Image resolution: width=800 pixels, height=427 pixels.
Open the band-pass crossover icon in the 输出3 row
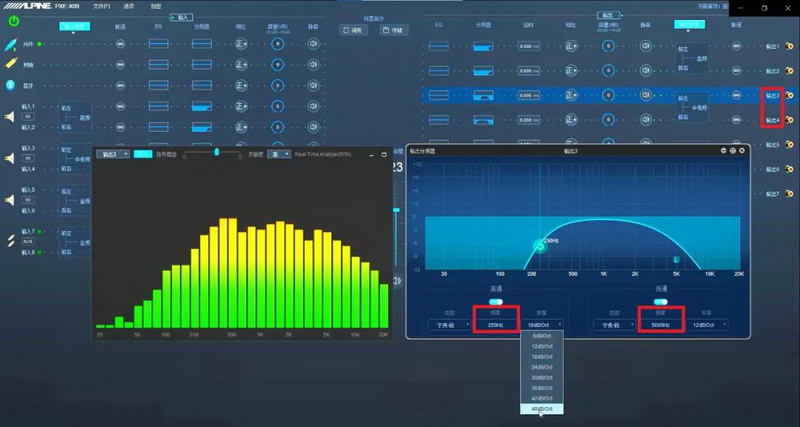pyautogui.click(x=484, y=95)
